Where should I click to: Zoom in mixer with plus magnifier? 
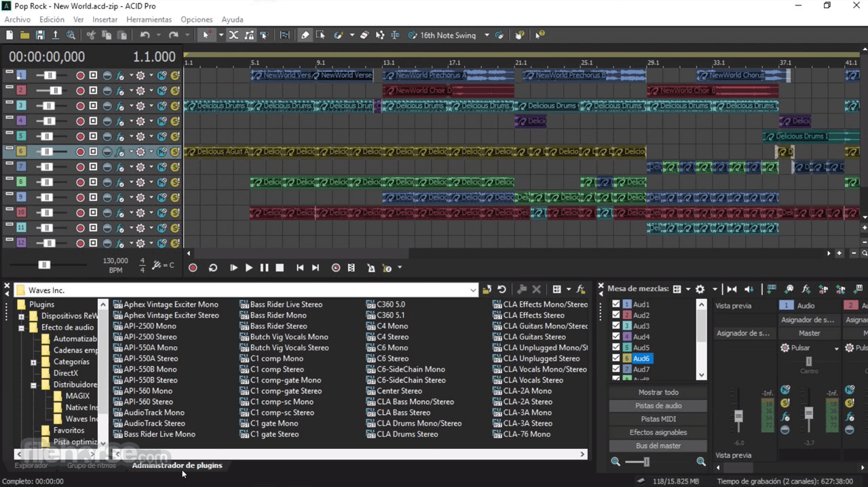point(701,462)
